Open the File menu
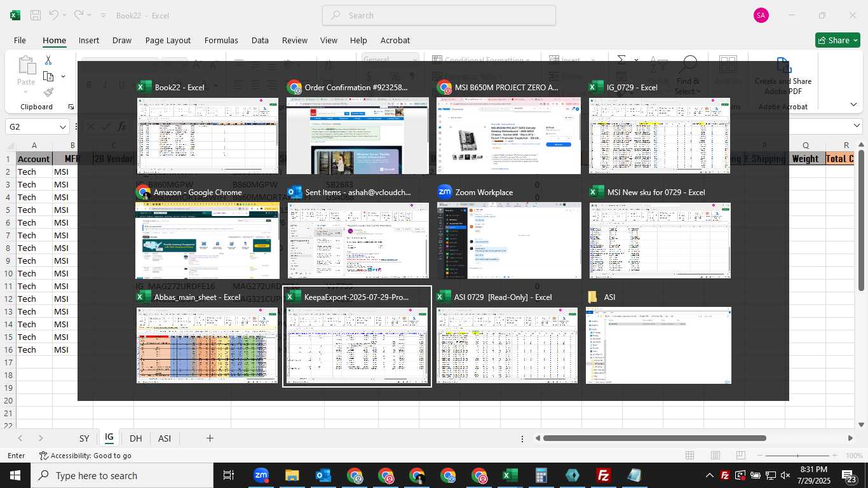Image resolution: width=868 pixels, height=488 pixels. click(20, 40)
